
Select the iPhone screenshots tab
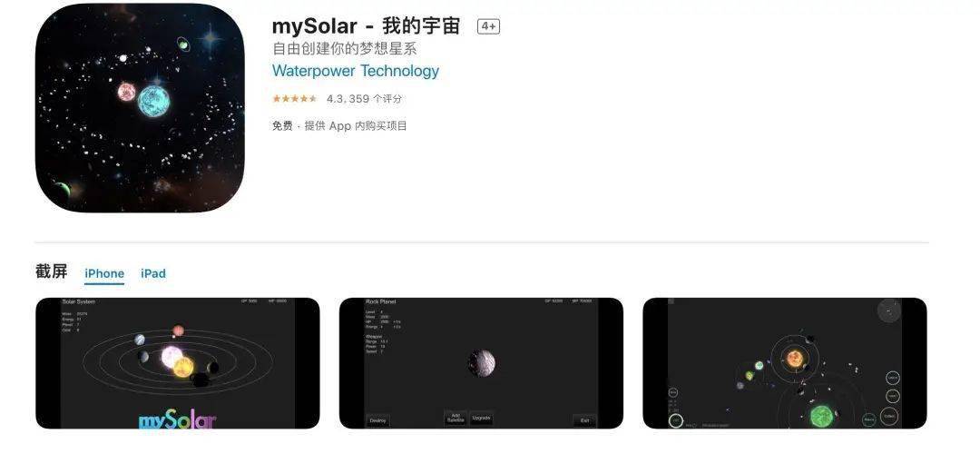pyautogui.click(x=104, y=273)
